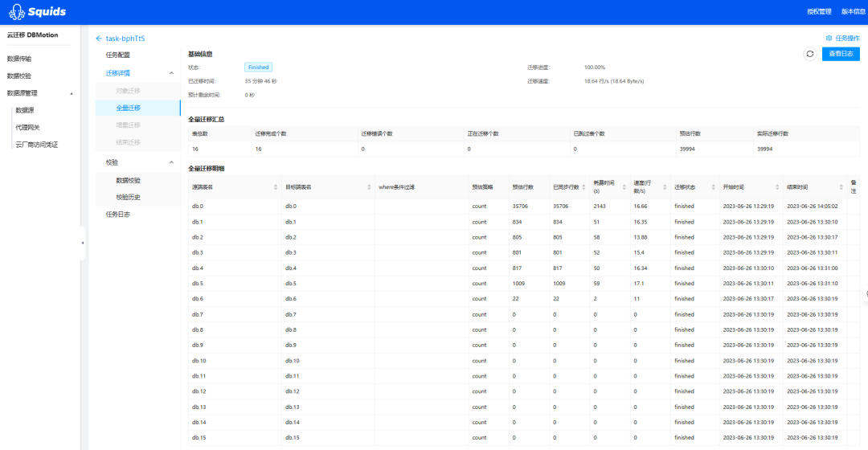Click the source table cell db.10
The width and height of the screenshot is (868, 450).
click(x=199, y=360)
